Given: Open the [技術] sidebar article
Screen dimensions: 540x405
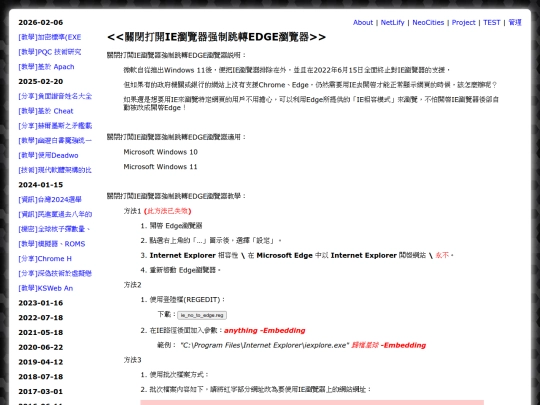Looking at the screenshot, I should 55,170.
